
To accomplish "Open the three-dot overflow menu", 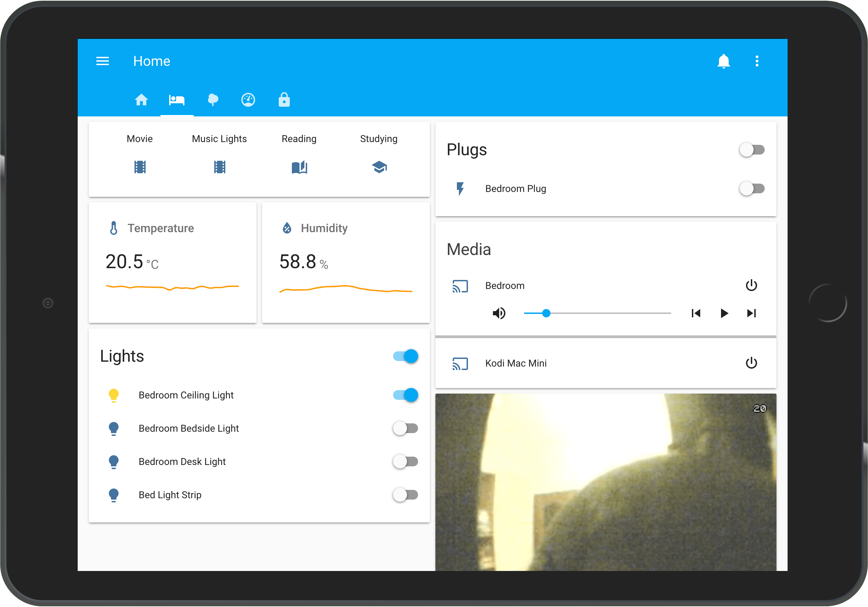I will coord(756,61).
